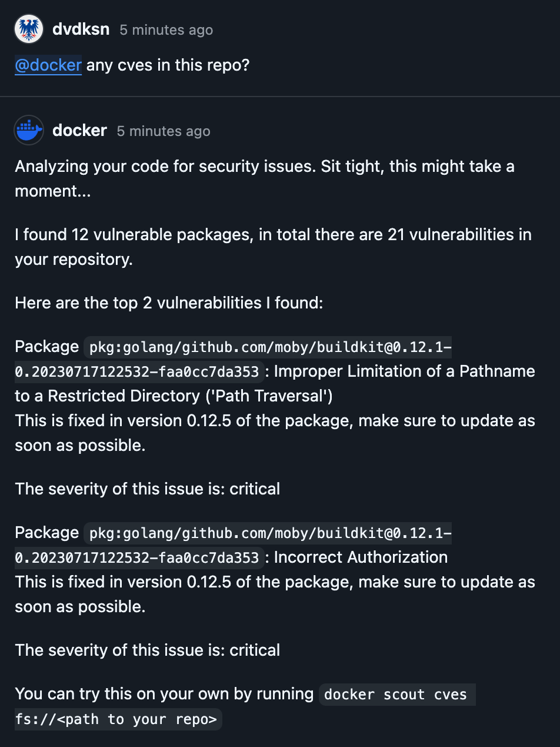Click 'Incorrect Authorization' vulnerability label
The width and height of the screenshot is (560, 747).
pos(361,557)
